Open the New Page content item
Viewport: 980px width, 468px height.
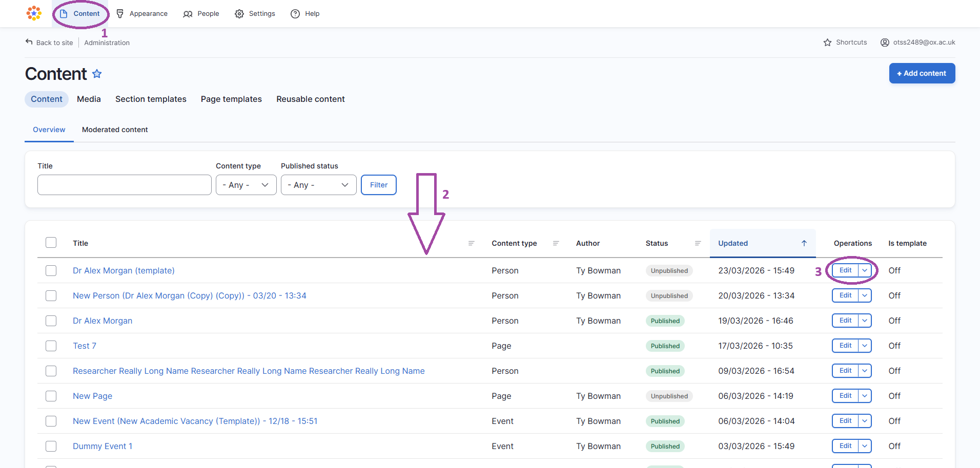coord(92,396)
